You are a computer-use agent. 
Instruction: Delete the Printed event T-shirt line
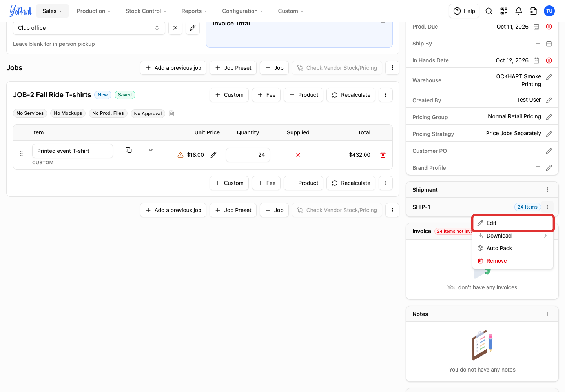click(383, 155)
